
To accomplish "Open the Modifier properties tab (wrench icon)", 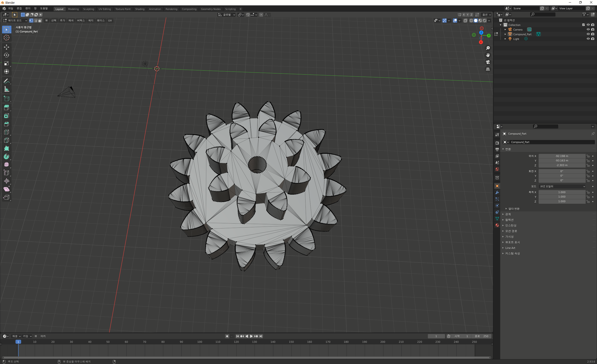I will tap(497, 192).
